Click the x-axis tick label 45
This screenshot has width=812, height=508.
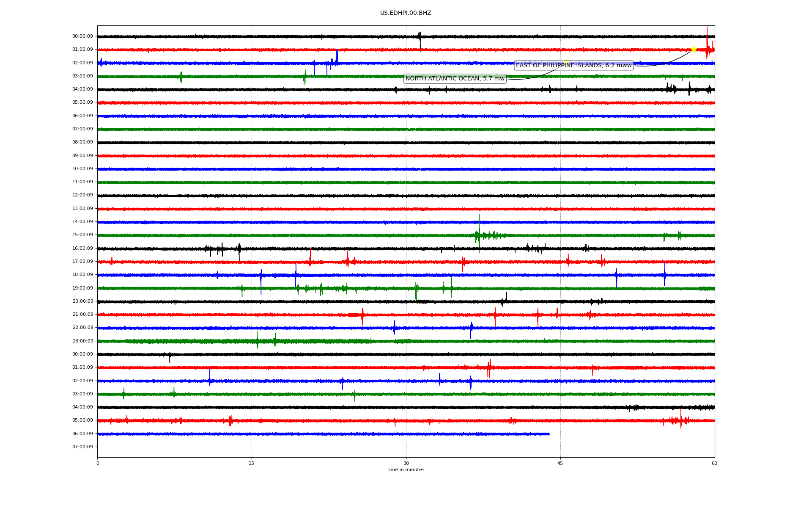[560, 463]
